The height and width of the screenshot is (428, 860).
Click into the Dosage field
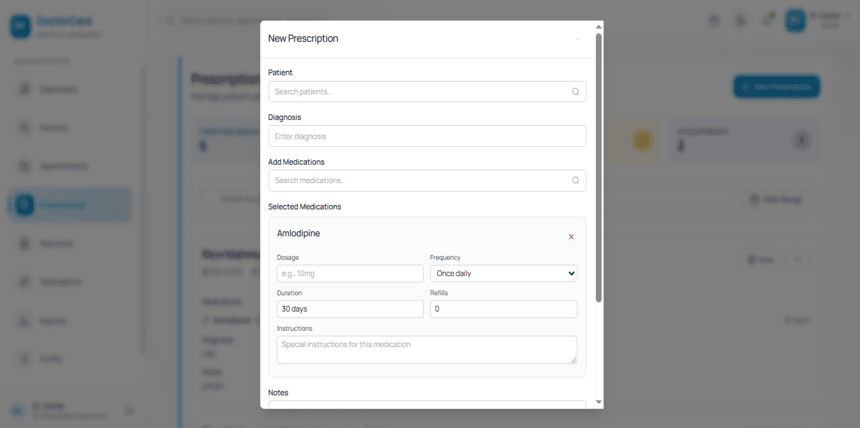350,273
